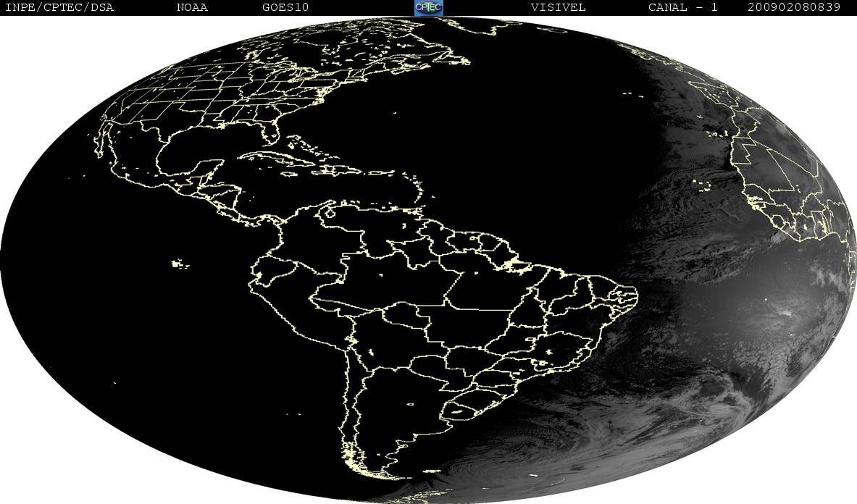Click the 200902080839 timestamp

[x=794, y=7]
